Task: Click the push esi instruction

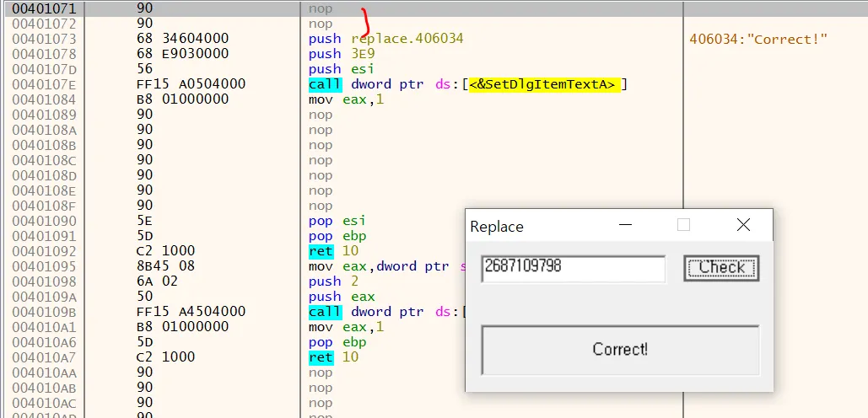Action: point(341,69)
